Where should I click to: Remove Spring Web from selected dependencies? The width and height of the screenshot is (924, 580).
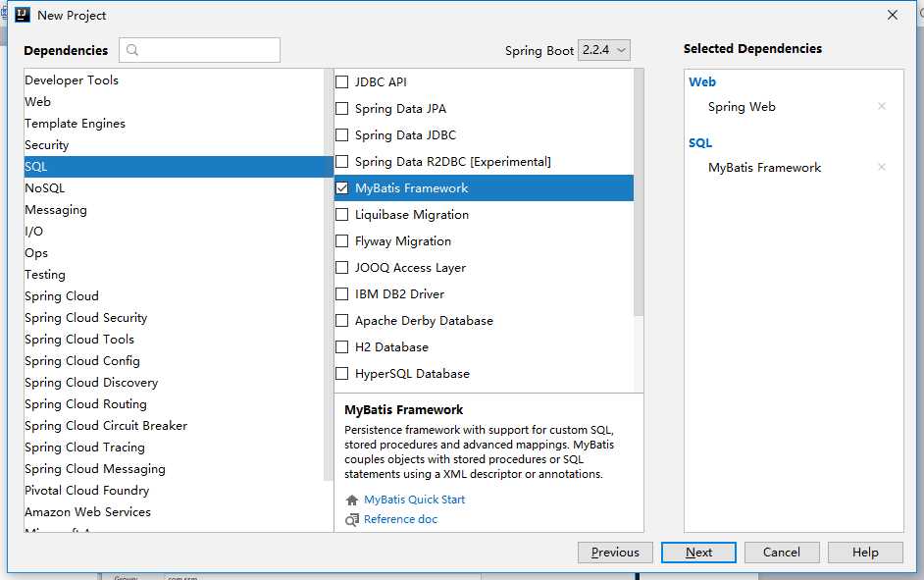tap(882, 106)
